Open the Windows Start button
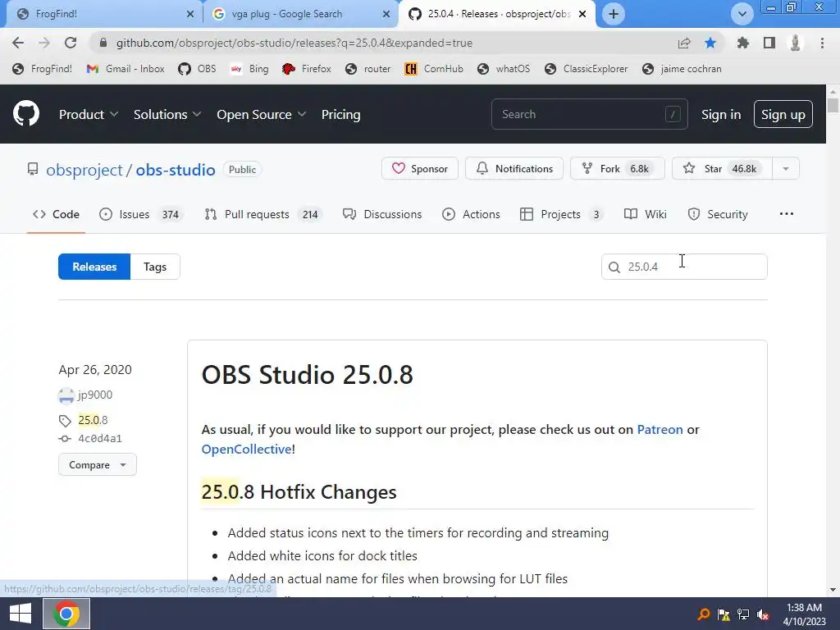This screenshot has width=840, height=630. tap(20, 614)
